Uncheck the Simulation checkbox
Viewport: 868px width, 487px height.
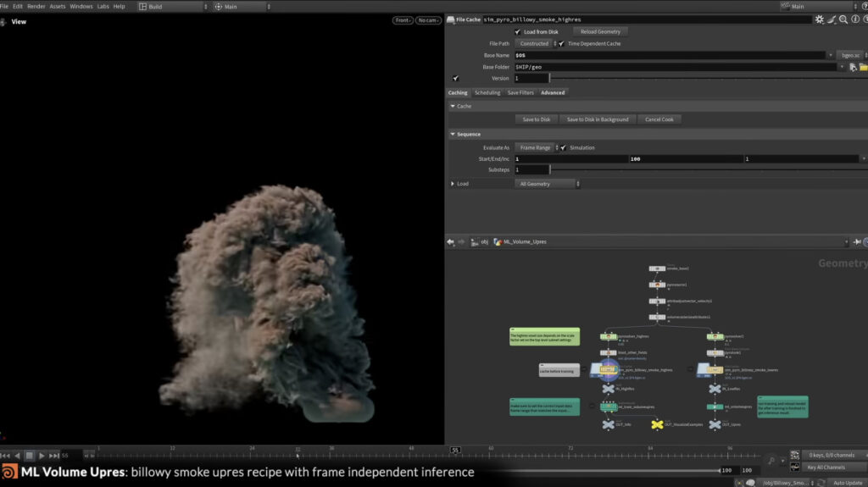tap(563, 147)
